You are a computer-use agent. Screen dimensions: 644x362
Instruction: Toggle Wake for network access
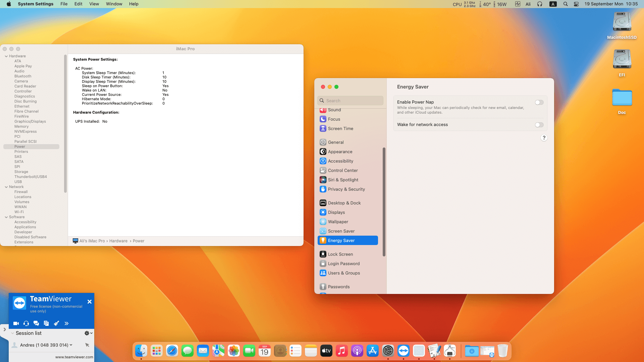(539, 125)
